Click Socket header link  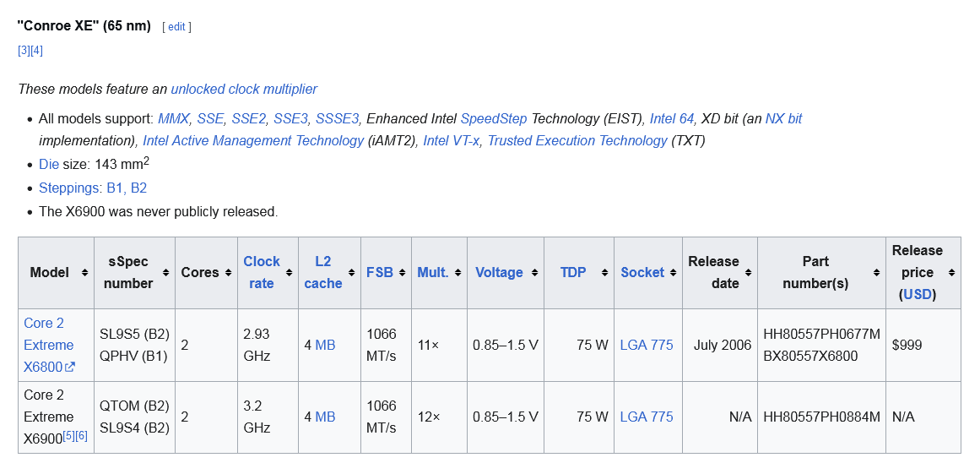(642, 273)
